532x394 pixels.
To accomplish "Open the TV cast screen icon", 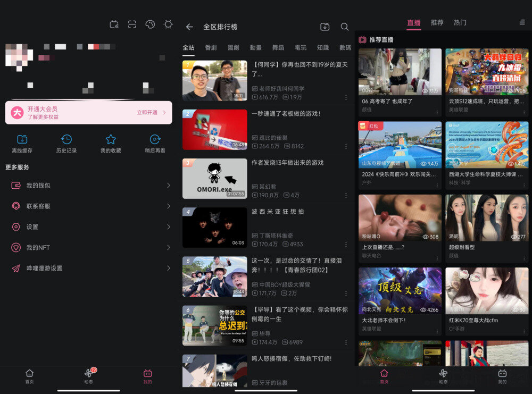I will tap(114, 24).
